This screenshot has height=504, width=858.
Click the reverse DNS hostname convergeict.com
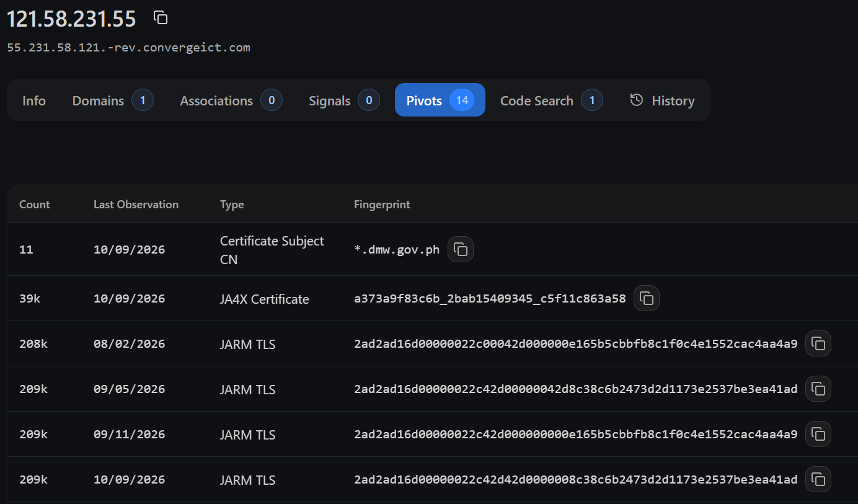tap(128, 47)
